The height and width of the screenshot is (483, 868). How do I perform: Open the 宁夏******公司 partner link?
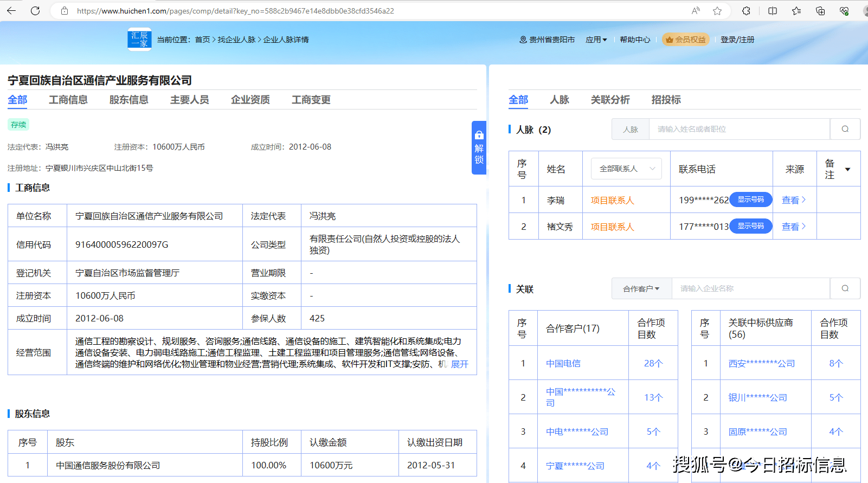coord(575,466)
